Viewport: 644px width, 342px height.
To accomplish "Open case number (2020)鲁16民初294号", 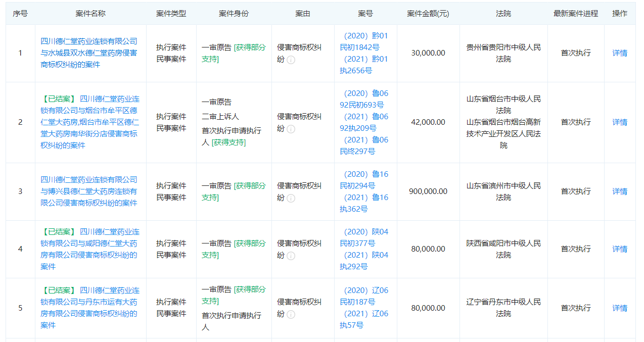I will pyautogui.click(x=364, y=180).
